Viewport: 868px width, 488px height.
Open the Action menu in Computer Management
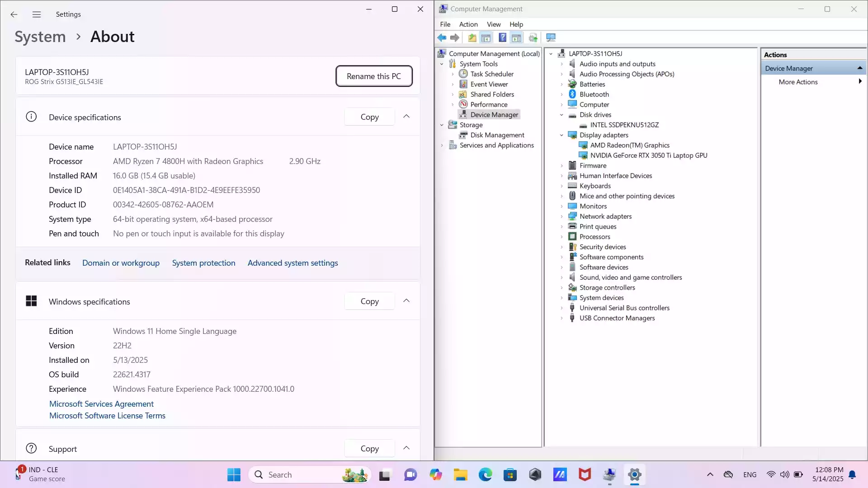pyautogui.click(x=468, y=24)
